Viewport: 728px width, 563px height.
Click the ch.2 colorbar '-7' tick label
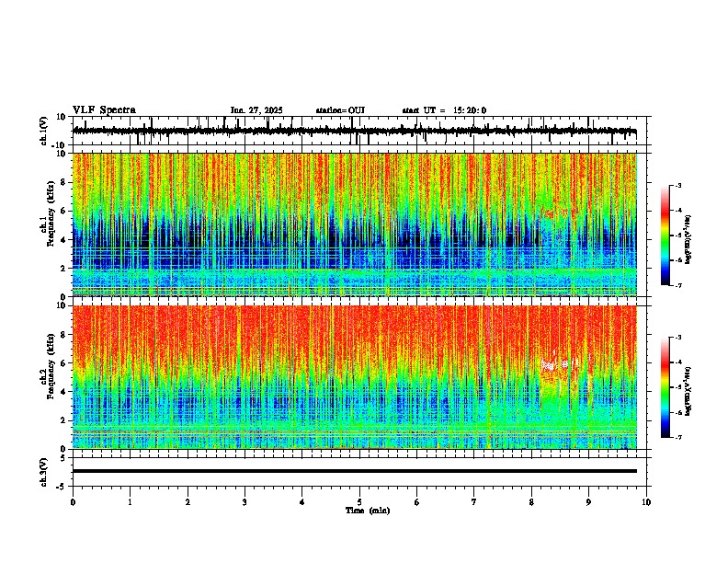pyautogui.click(x=677, y=438)
